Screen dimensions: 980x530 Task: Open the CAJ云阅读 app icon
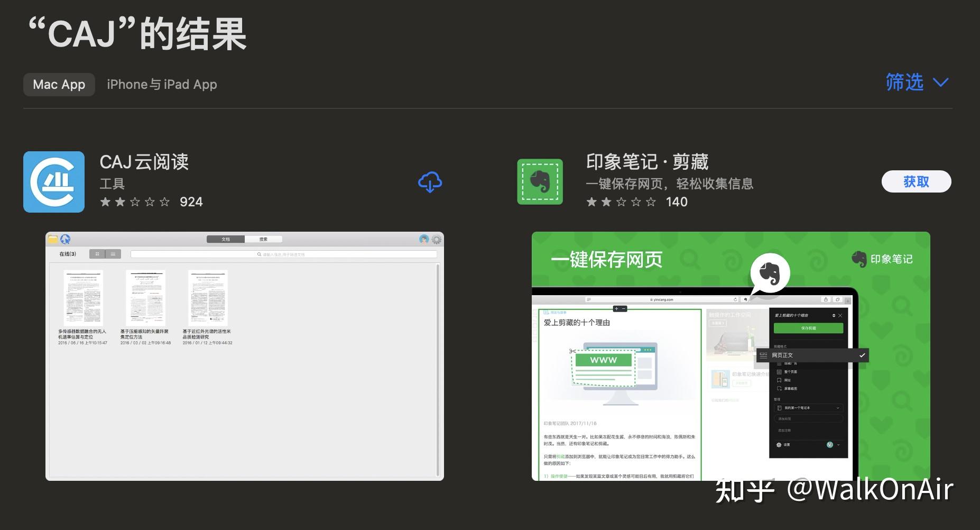click(54, 182)
